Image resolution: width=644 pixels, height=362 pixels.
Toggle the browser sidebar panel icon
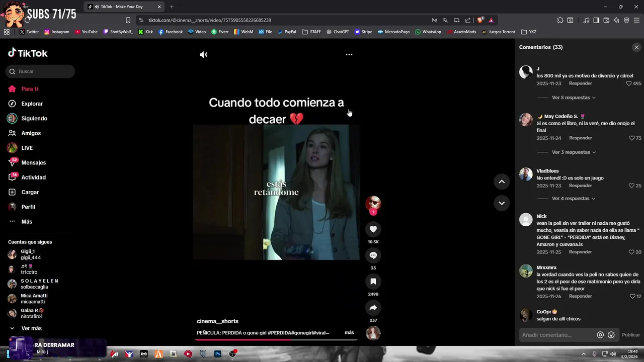596,20
